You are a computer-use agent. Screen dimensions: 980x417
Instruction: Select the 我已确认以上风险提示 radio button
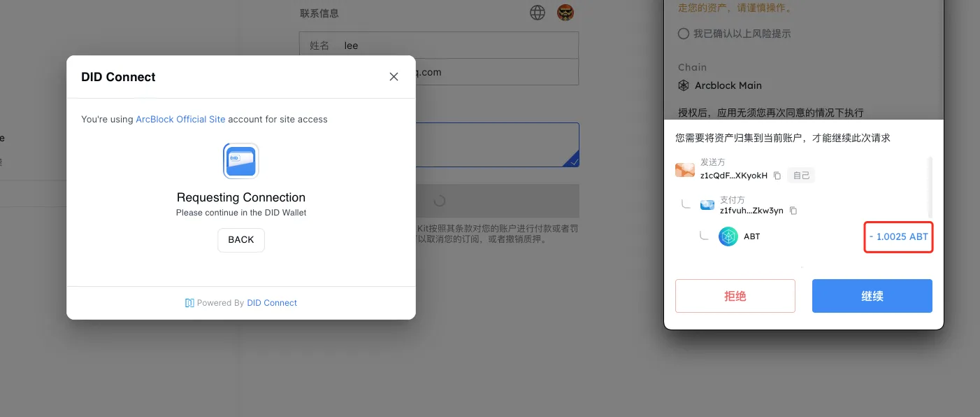pyautogui.click(x=684, y=34)
